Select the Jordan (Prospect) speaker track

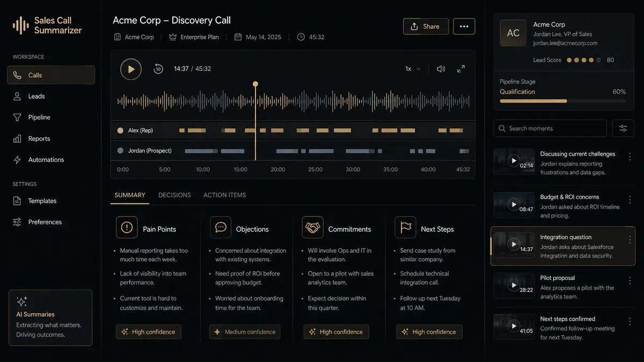click(293, 151)
